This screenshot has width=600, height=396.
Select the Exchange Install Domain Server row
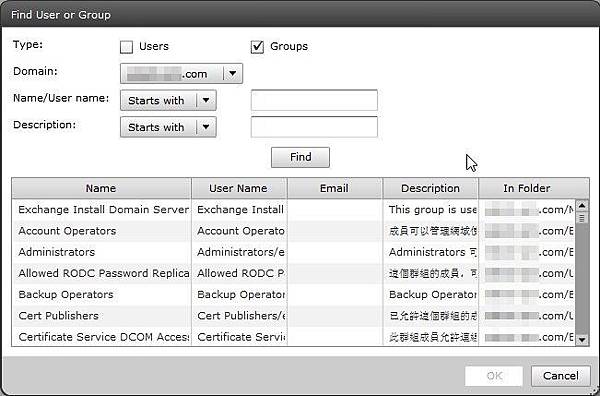(293, 210)
